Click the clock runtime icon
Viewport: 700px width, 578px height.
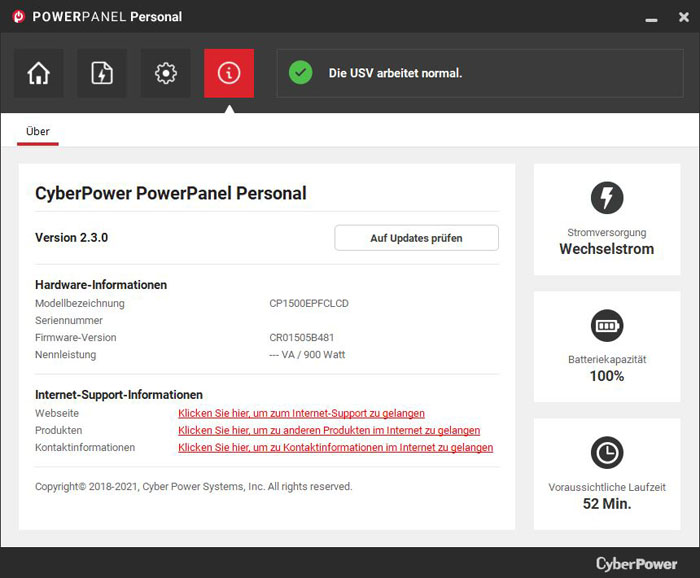point(607,453)
